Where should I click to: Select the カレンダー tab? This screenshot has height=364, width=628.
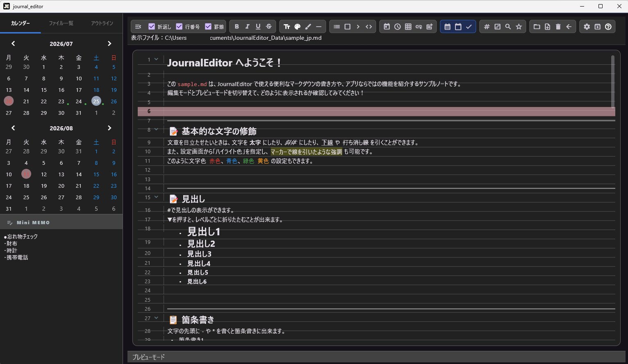click(20, 23)
